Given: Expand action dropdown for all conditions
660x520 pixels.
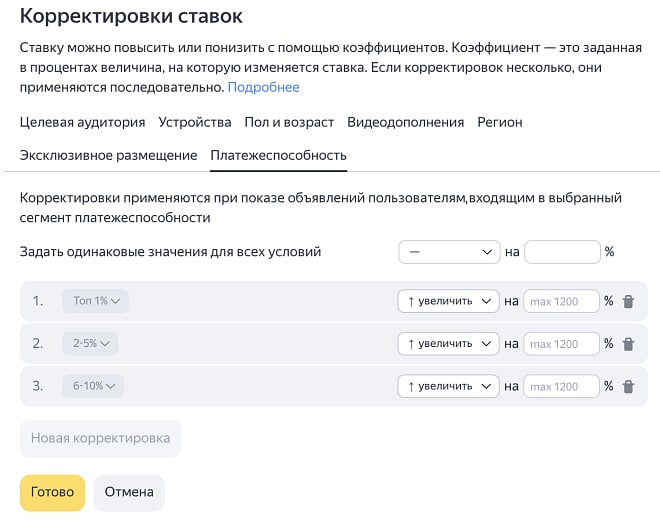Looking at the screenshot, I should click(448, 252).
